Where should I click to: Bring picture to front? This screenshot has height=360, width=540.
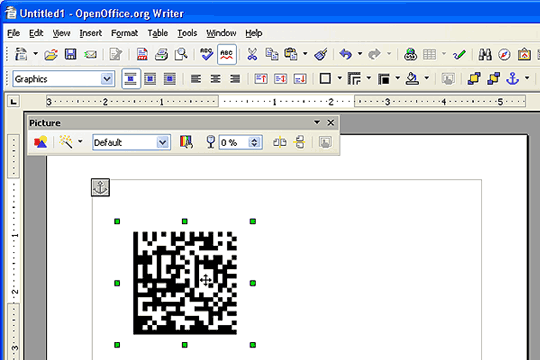(x=474, y=79)
